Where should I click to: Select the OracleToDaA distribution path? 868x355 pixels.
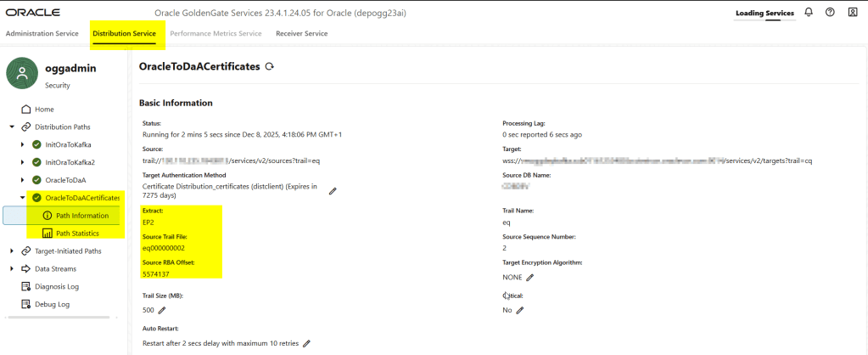click(x=65, y=180)
